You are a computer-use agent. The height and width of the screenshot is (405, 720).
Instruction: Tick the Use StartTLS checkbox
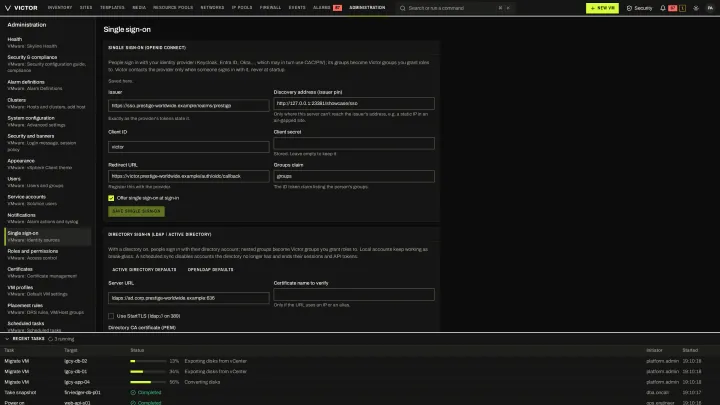(111, 316)
